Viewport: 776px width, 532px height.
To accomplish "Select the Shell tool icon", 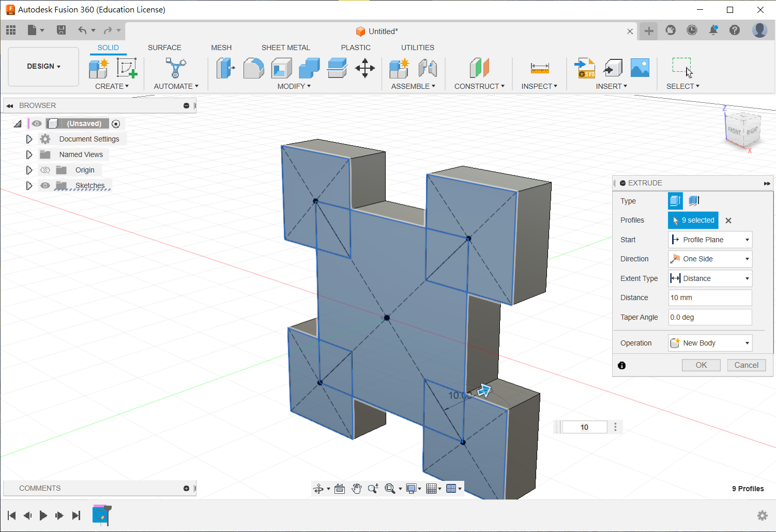I will point(281,68).
